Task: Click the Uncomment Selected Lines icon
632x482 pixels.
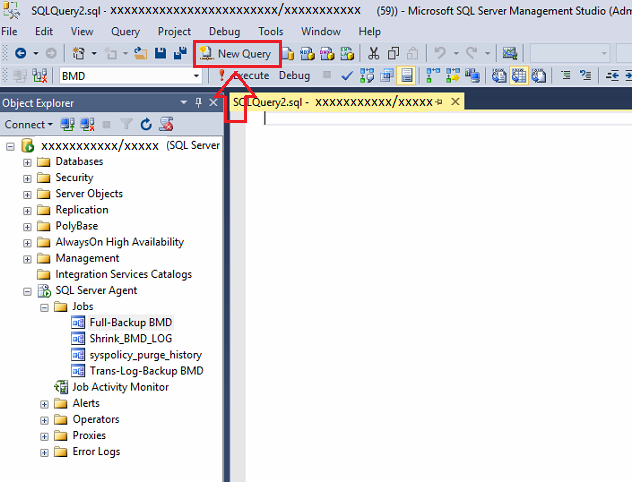Action: point(585,75)
